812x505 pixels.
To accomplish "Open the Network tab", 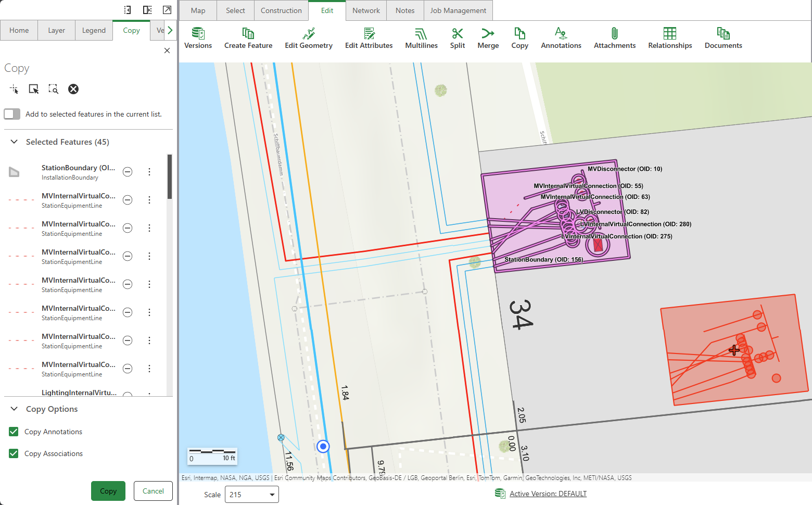I will tap(366, 10).
